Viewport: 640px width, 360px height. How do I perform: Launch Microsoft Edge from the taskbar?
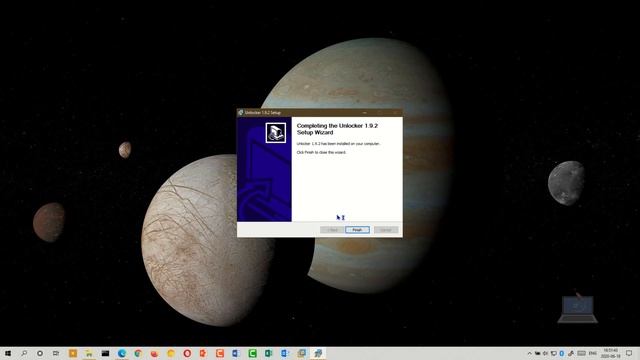click(x=122, y=353)
